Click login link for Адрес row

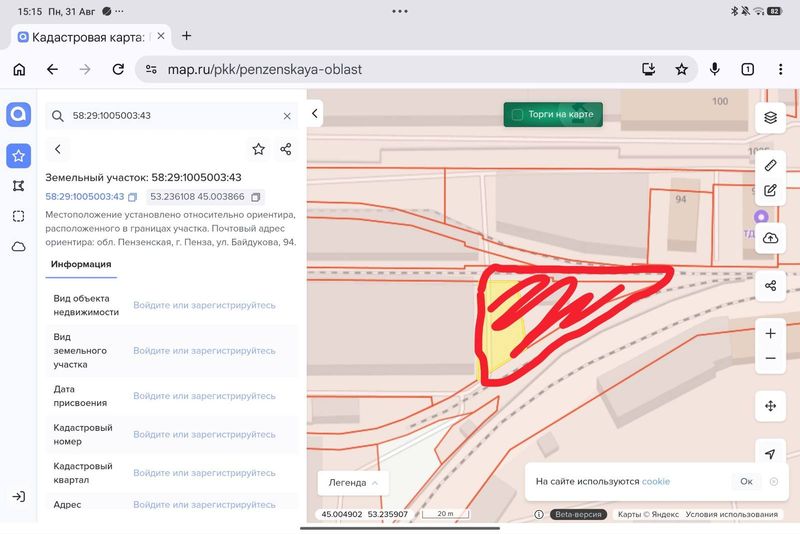click(x=204, y=504)
